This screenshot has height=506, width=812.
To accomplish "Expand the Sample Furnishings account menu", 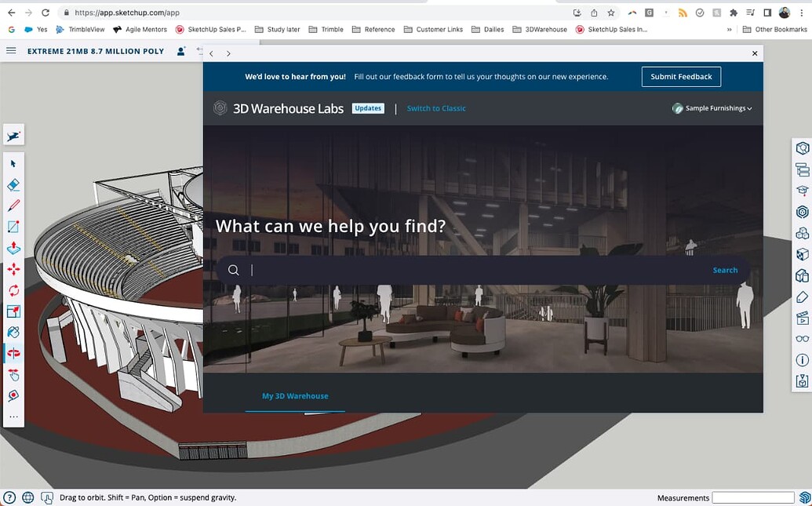I will 712,108.
